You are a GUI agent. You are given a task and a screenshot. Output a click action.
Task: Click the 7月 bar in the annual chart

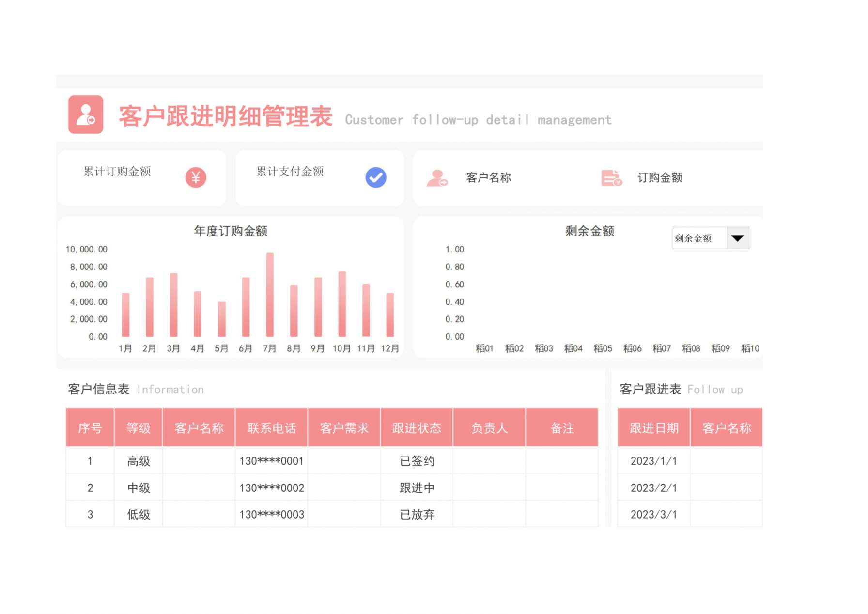(270, 295)
